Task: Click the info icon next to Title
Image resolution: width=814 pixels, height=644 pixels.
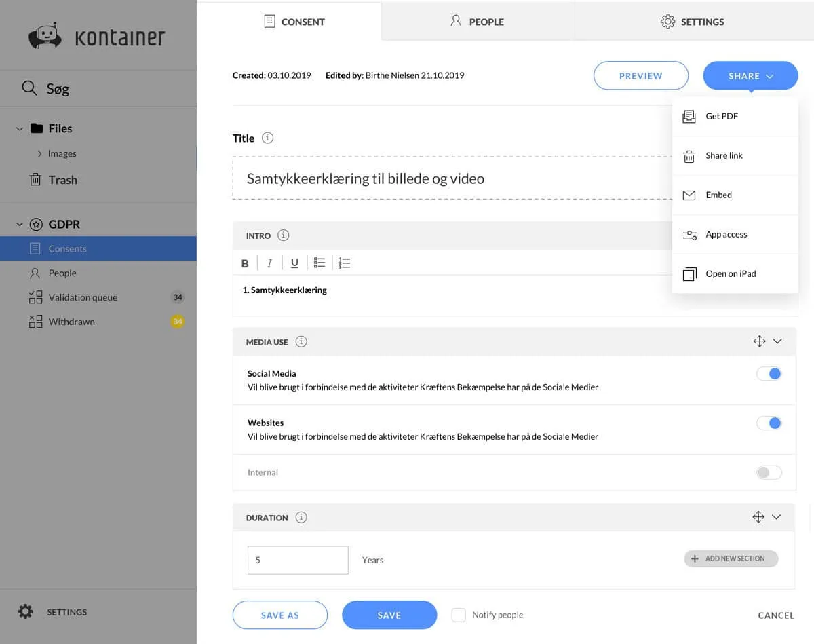Action: point(268,138)
